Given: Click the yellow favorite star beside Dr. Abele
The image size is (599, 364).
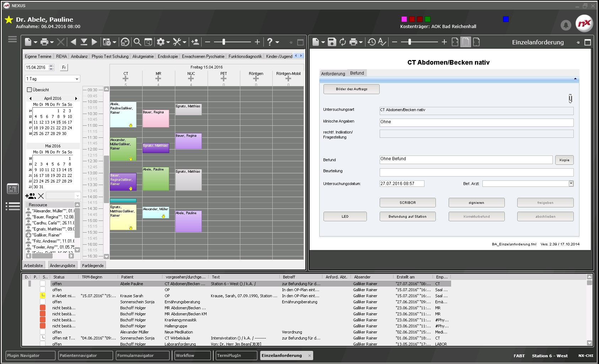Looking at the screenshot, I should 9,20.
